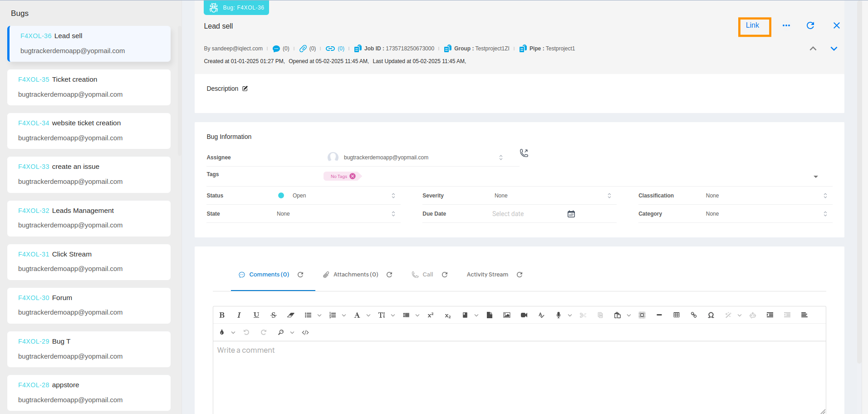Refresh the bug using reload icon

pos(810,25)
